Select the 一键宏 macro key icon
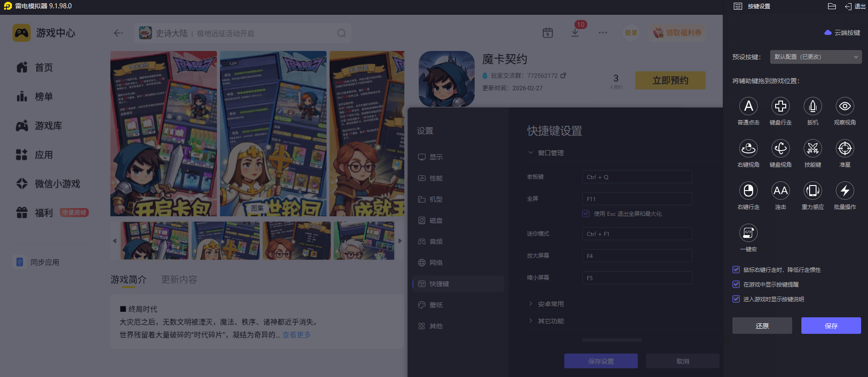This screenshot has height=377, width=868. pos(749,233)
